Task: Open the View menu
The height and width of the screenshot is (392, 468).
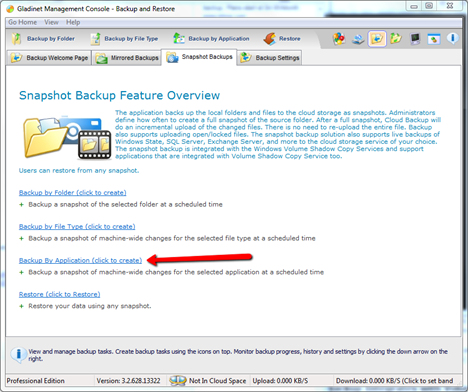Action: [51, 22]
